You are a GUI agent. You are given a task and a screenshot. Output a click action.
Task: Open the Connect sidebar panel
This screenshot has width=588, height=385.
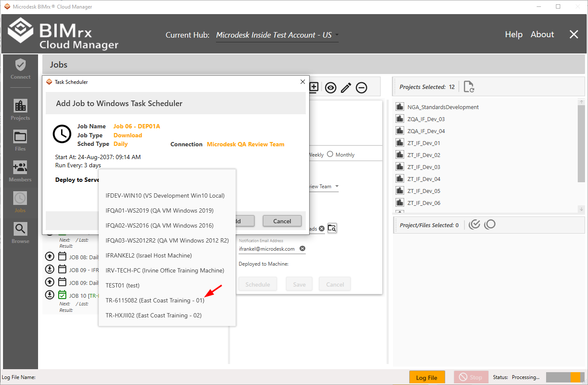click(20, 69)
